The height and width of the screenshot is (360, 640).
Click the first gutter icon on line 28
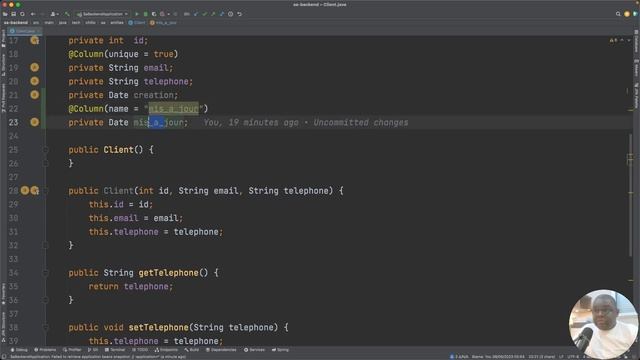(x=25, y=190)
